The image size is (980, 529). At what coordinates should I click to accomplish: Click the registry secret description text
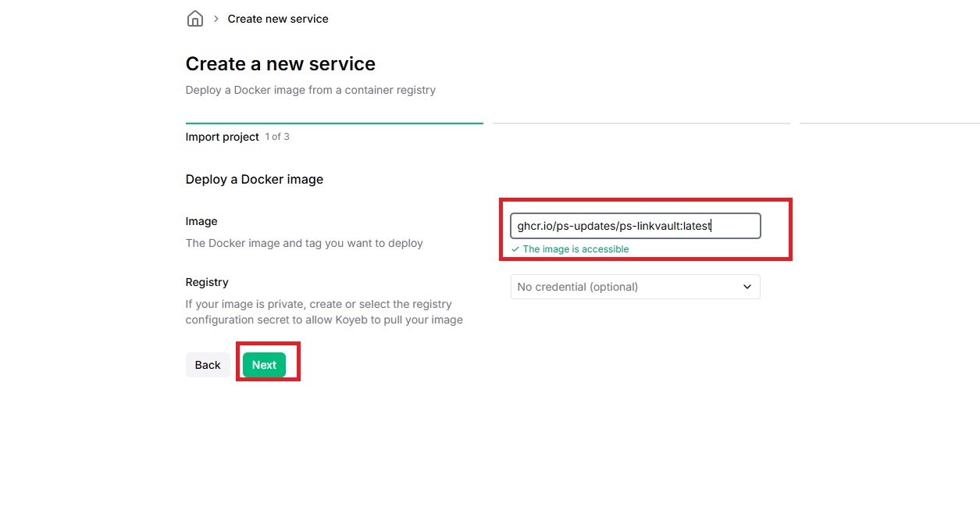pos(324,312)
